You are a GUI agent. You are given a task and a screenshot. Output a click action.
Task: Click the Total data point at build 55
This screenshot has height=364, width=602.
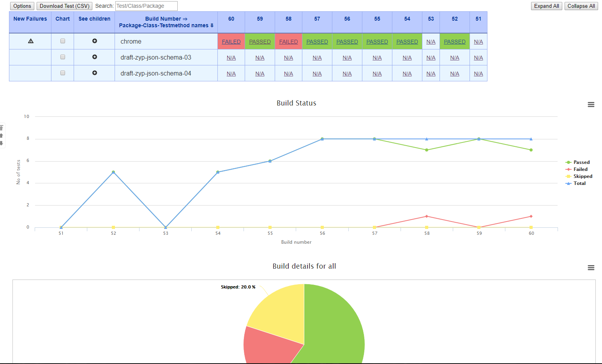coord(270,161)
